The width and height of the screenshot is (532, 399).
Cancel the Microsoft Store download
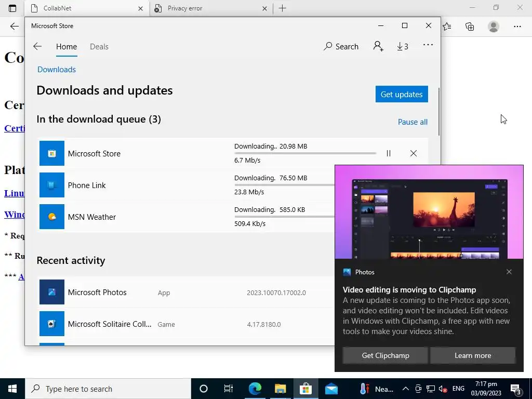(x=413, y=153)
